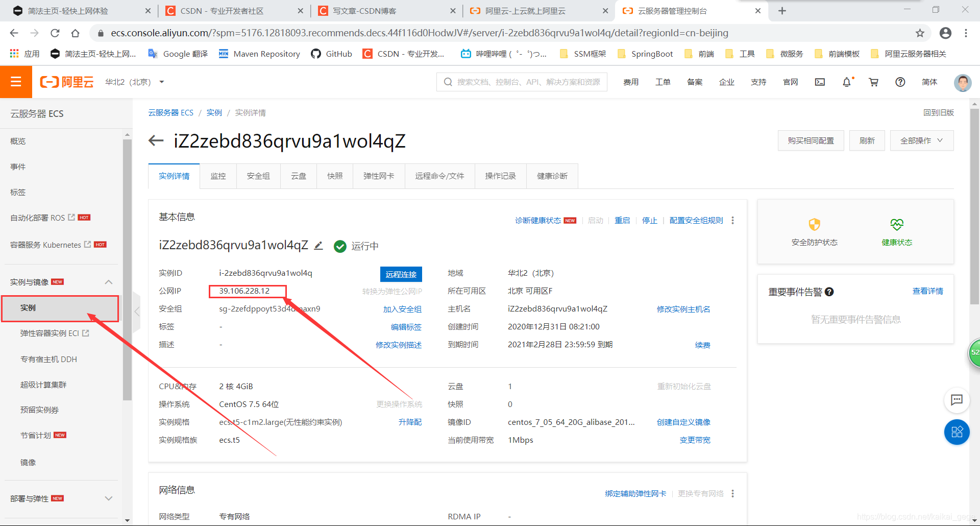The height and width of the screenshot is (526, 980).
Task: Open the Cloud Shell terminal icon
Action: 820,82
